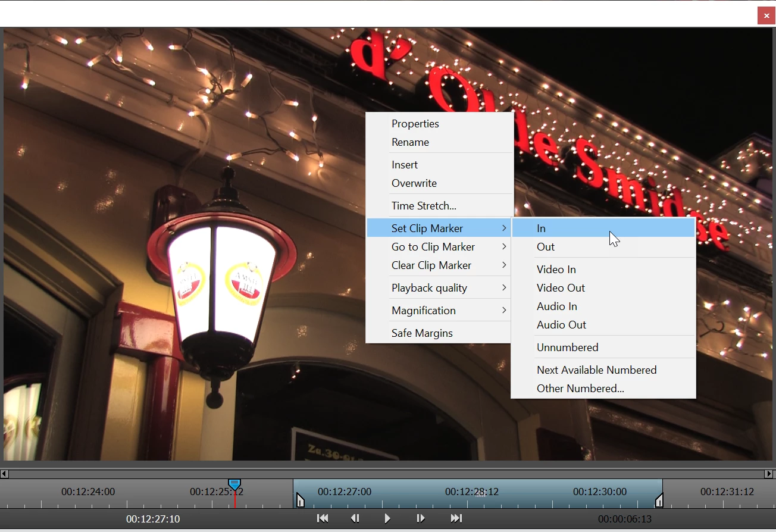Expand the Playback quality submenu
The image size is (776, 532).
pos(439,288)
